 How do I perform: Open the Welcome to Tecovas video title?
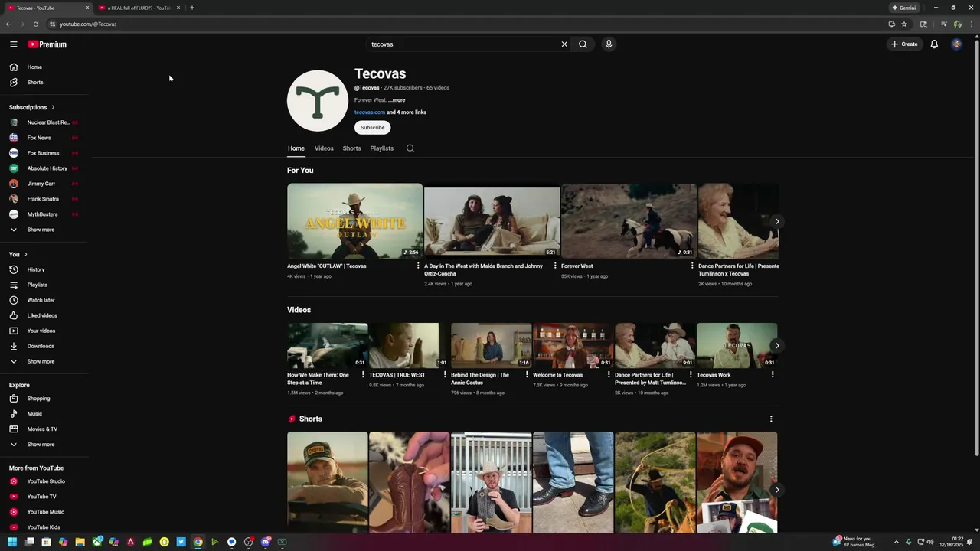coord(557,375)
